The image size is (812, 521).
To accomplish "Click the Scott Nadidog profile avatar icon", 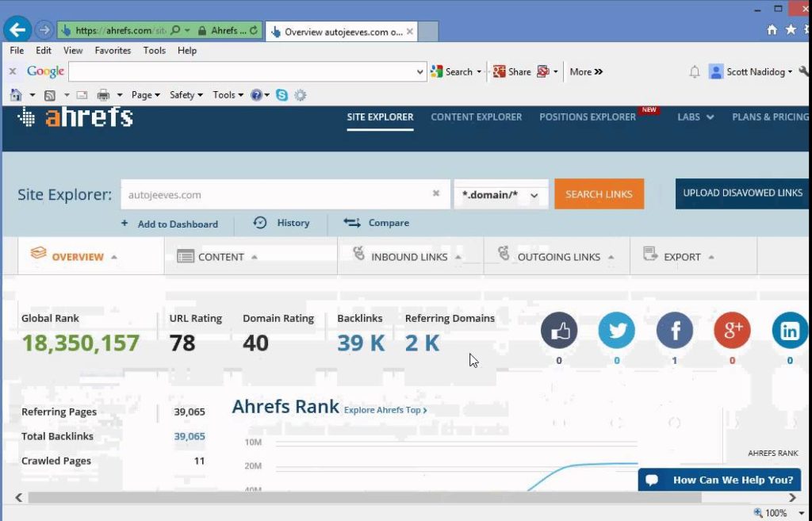I will pyautogui.click(x=716, y=71).
